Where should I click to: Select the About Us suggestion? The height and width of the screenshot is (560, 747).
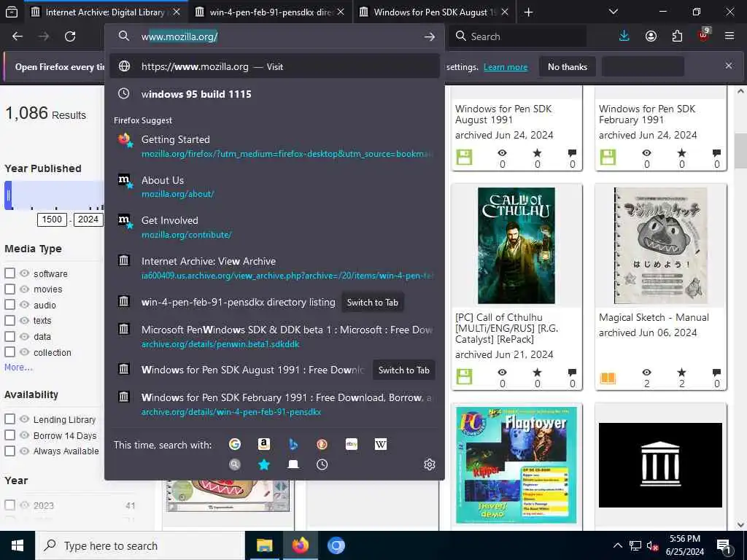tap(274, 187)
